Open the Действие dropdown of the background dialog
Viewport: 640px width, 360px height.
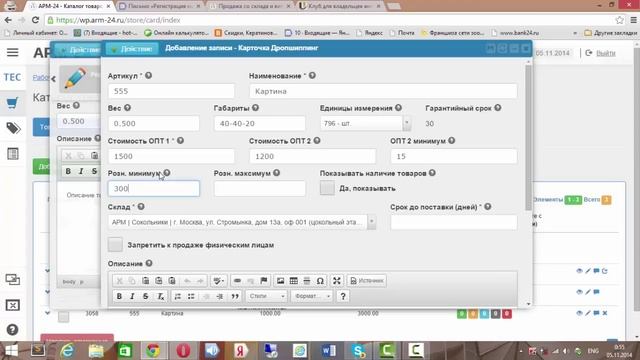tap(78, 50)
